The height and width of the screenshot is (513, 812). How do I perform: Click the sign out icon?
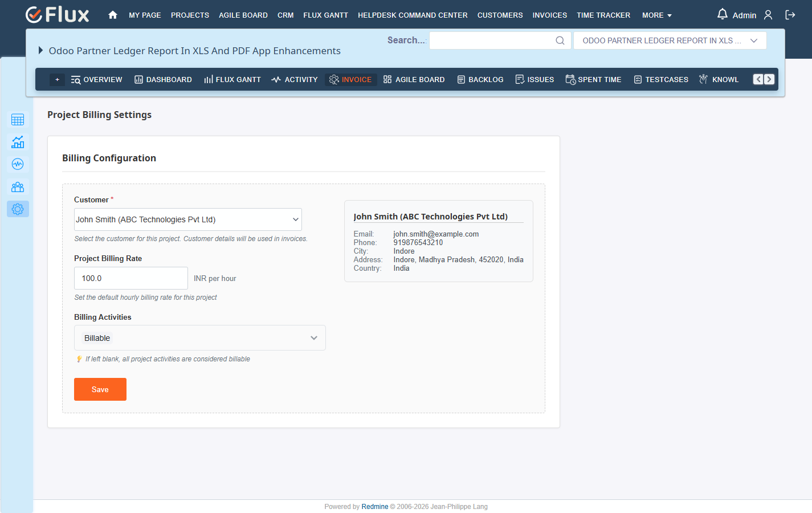tap(790, 15)
